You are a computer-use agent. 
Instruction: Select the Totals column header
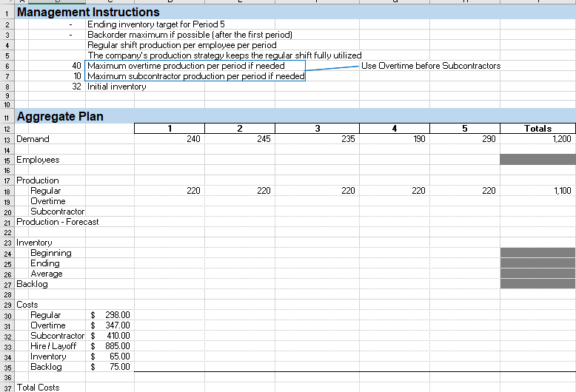pyautogui.click(x=538, y=129)
